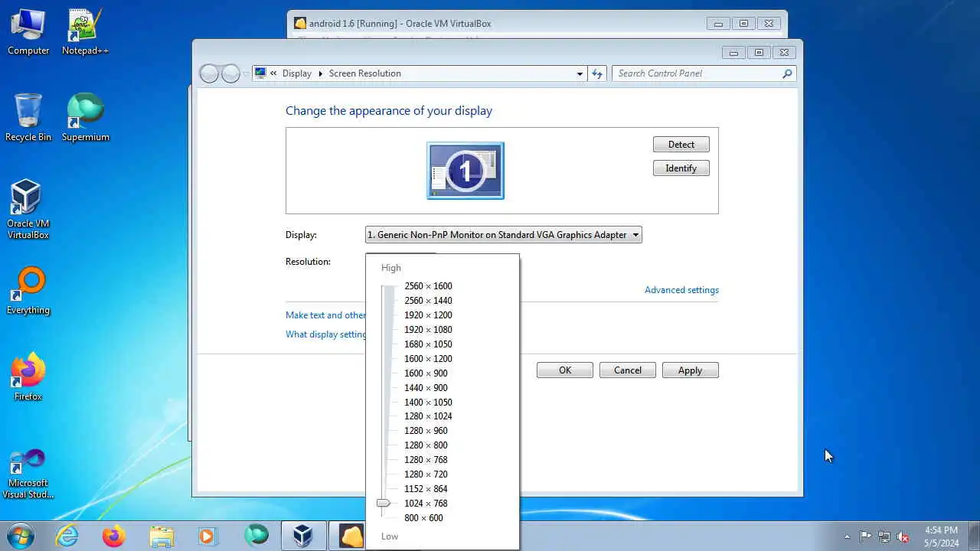This screenshot has width=980, height=551.
Task: Choose 2560 × 1440 resolution
Action: point(428,301)
